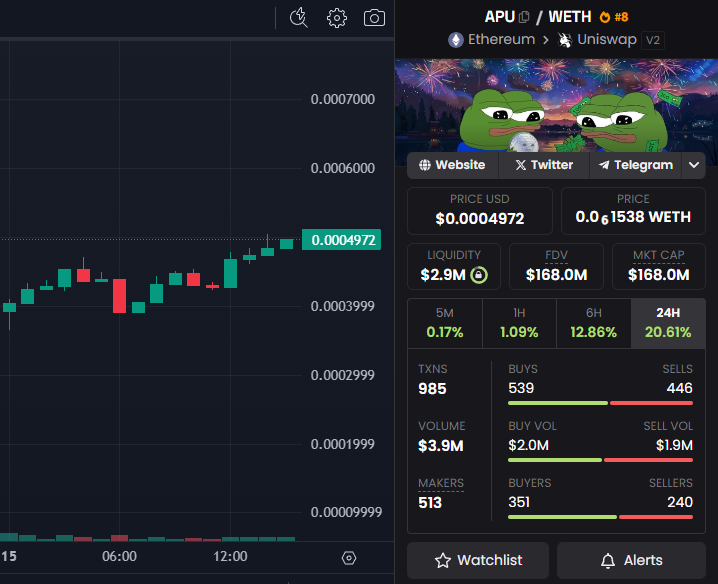Click the BUYERS count 351
The image size is (718, 584).
coord(519,502)
